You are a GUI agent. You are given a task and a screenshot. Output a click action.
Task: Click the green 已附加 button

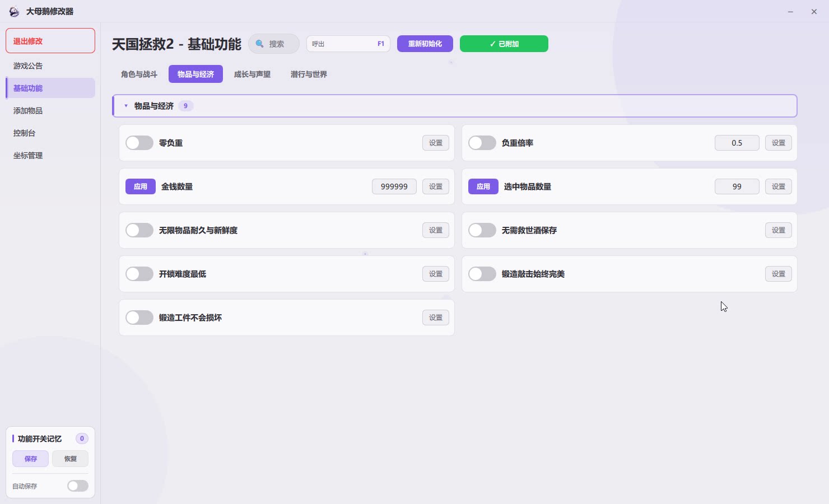(504, 44)
